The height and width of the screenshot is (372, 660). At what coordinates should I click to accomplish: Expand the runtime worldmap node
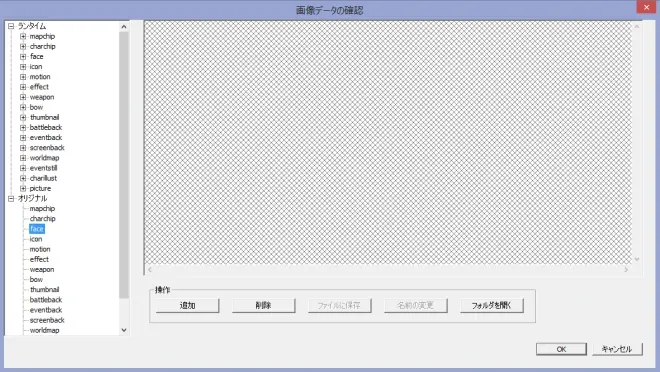(23, 158)
